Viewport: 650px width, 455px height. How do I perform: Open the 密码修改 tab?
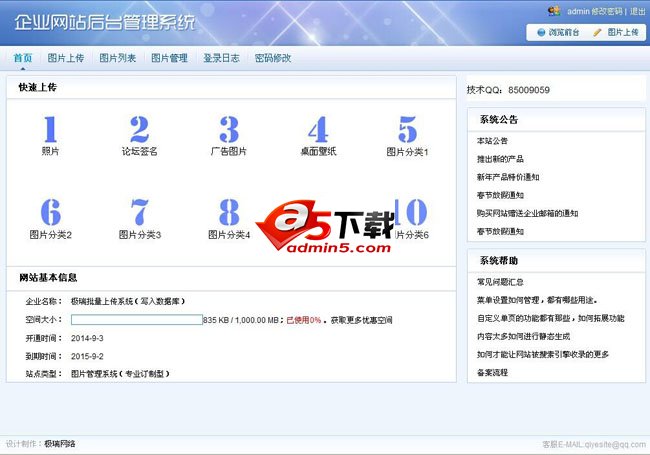click(x=273, y=58)
